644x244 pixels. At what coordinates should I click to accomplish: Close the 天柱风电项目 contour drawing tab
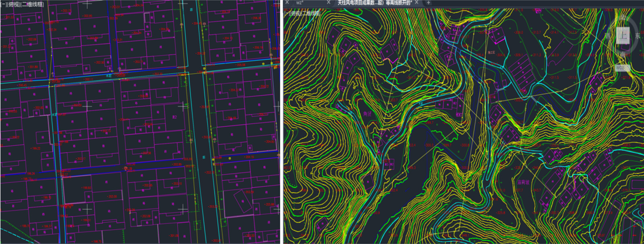coord(417,2)
